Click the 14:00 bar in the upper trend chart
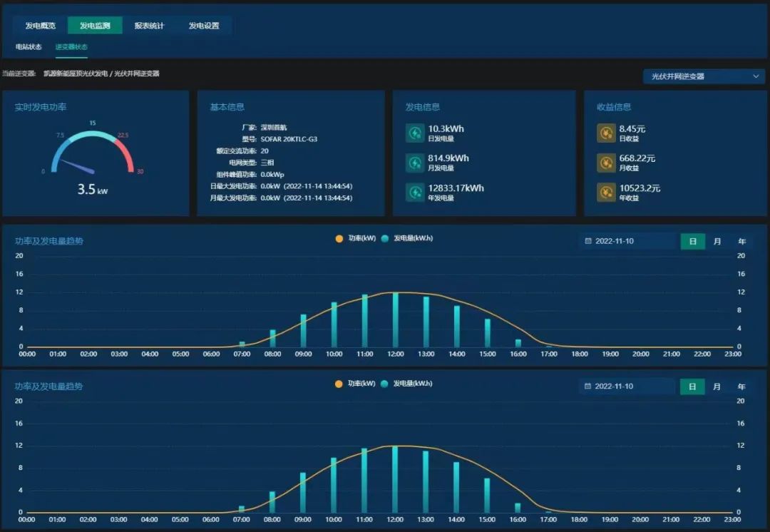 (x=457, y=326)
